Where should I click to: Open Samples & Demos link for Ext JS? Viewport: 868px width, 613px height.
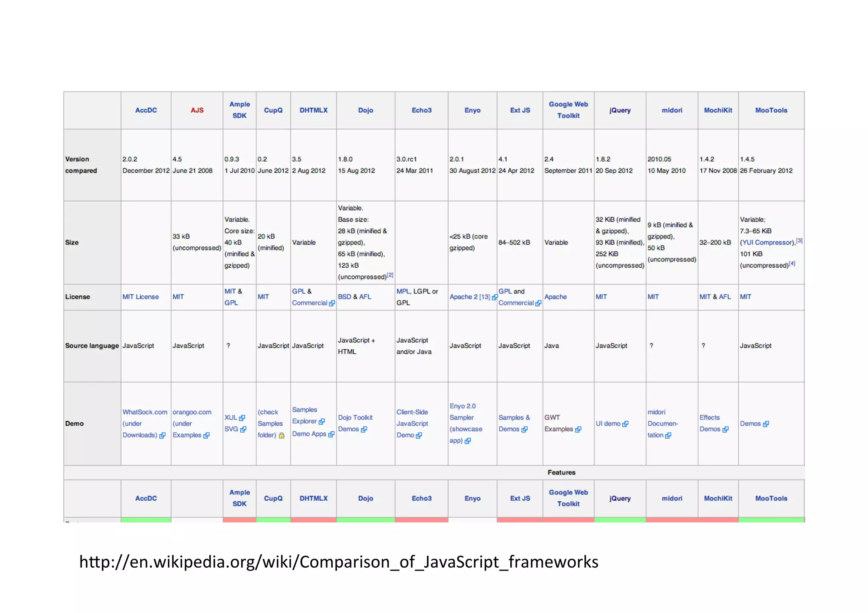[514, 423]
